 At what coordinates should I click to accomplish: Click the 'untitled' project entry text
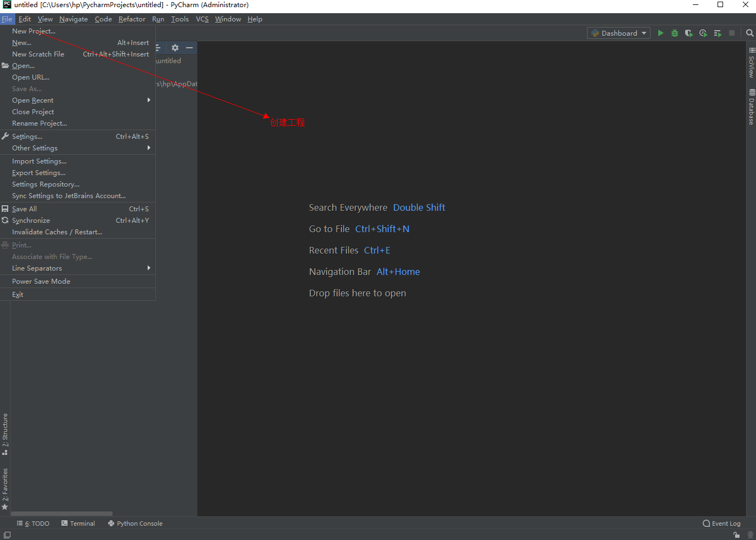(169, 61)
